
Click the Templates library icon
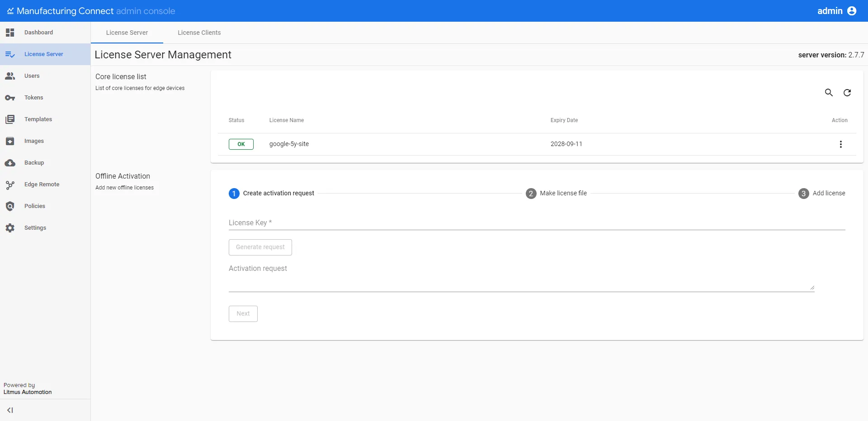click(x=10, y=119)
